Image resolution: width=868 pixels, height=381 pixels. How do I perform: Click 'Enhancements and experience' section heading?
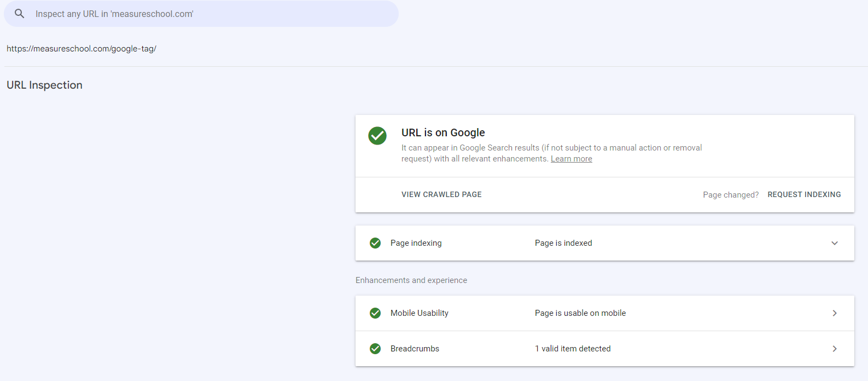pyautogui.click(x=411, y=280)
